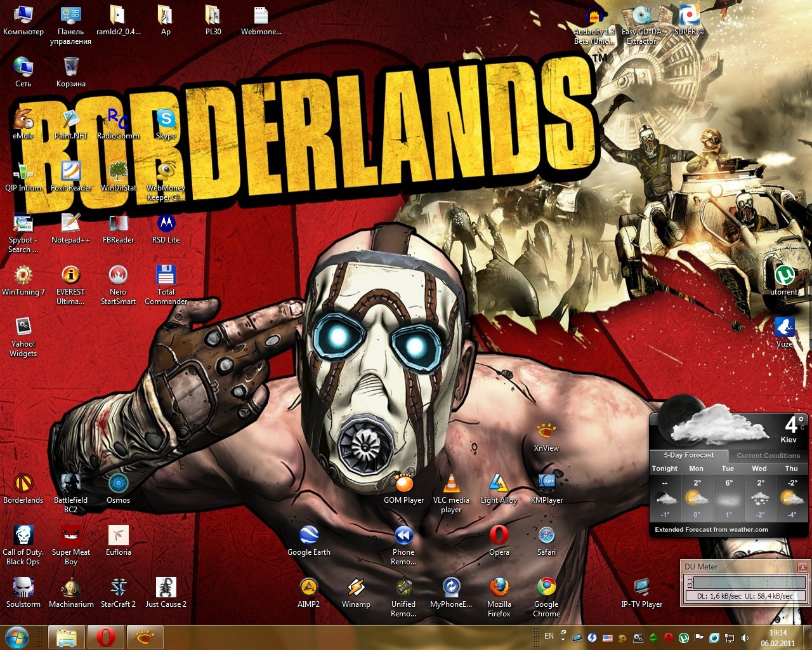This screenshot has height=650, width=812.
Task: Select RSD Lite Motorola icon
Action: (x=166, y=228)
